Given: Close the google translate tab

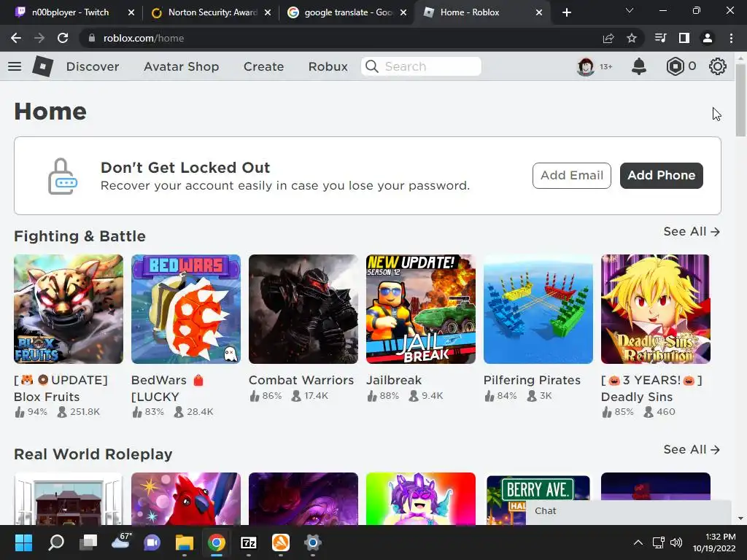Looking at the screenshot, I should pyautogui.click(x=403, y=12).
